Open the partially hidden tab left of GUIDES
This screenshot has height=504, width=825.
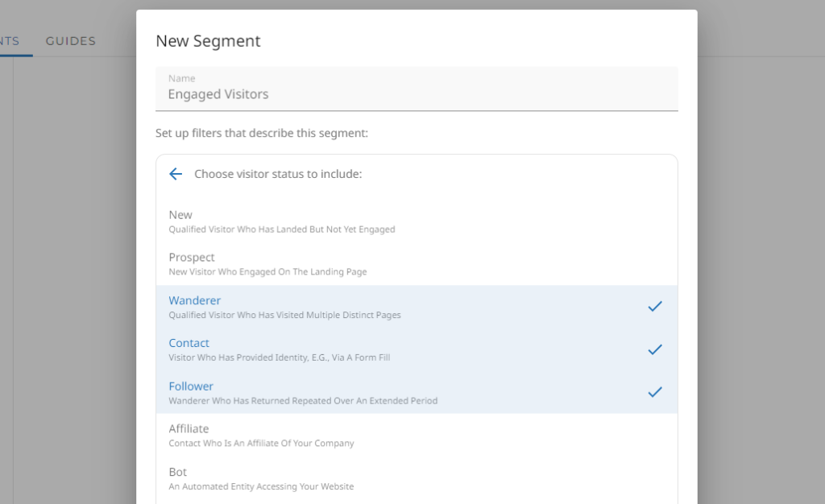(x=10, y=41)
